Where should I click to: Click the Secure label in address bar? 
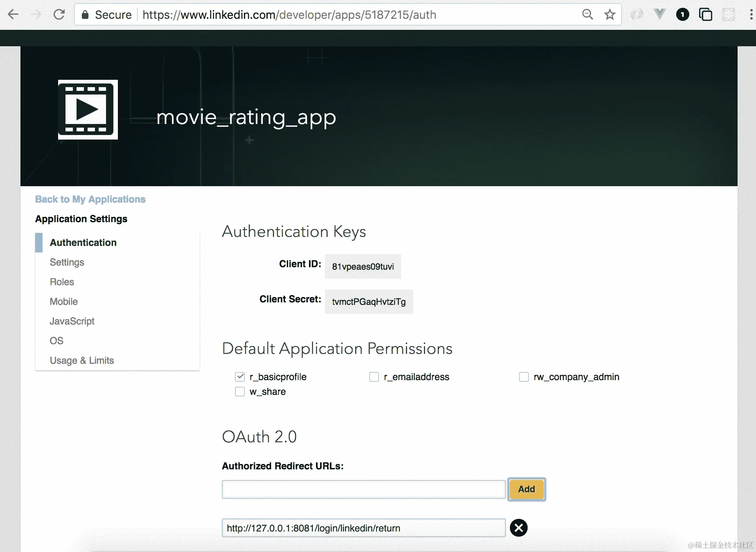(113, 15)
